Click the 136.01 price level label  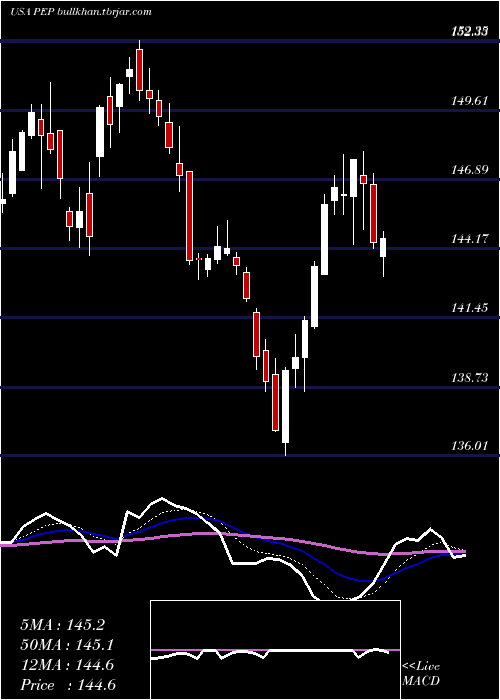[468, 446]
